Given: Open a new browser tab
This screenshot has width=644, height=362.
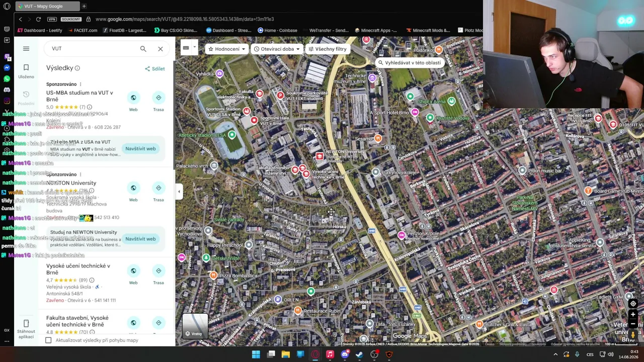Looking at the screenshot, I should point(84,6).
